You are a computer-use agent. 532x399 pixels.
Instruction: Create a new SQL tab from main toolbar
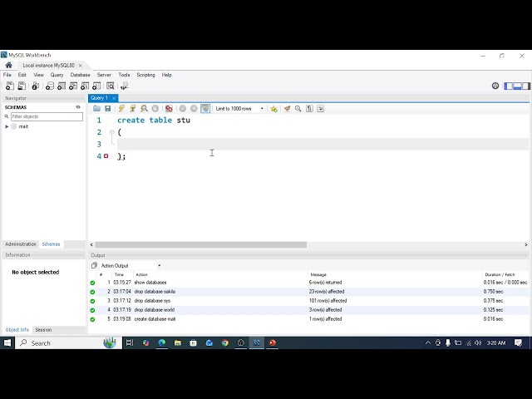click(10, 86)
